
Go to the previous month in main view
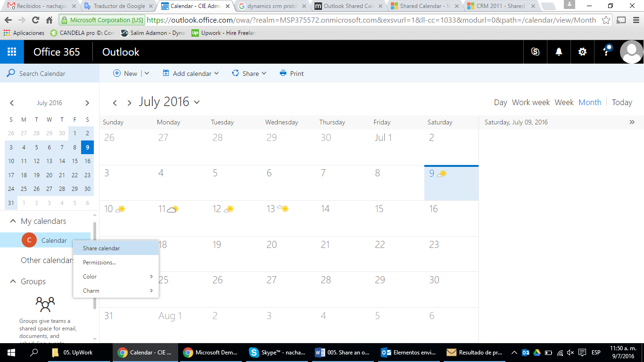point(115,103)
